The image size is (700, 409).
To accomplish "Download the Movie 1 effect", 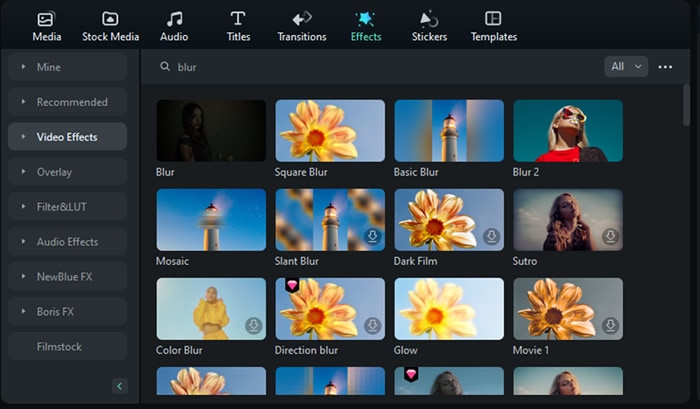I will pyautogui.click(x=610, y=326).
